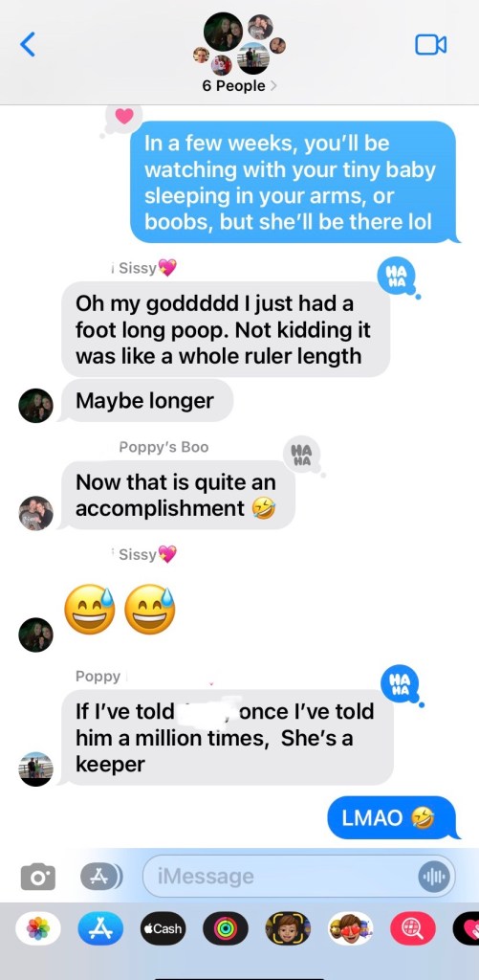The width and height of the screenshot is (479, 980).
Task: Open the App Store iMessage app
Action: tap(100, 928)
